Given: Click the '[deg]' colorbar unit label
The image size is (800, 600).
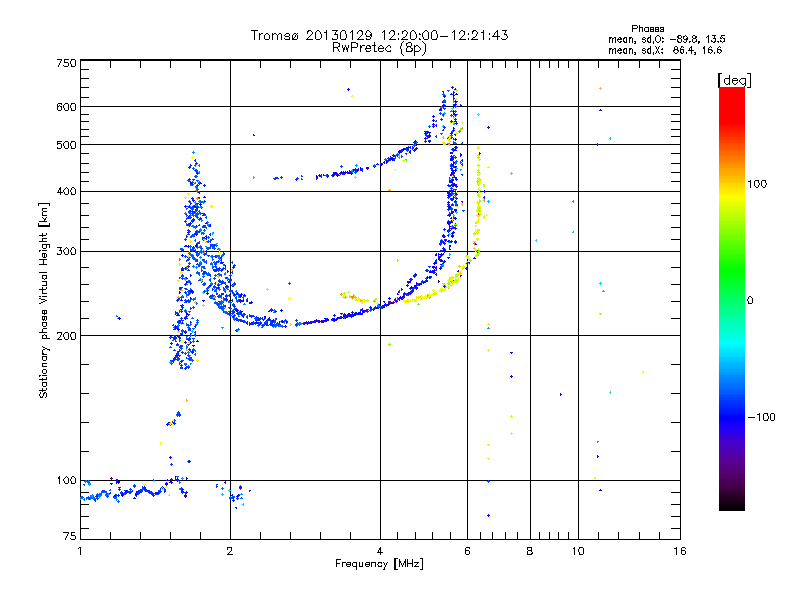Looking at the screenshot, I should pyautogui.click(x=734, y=80).
